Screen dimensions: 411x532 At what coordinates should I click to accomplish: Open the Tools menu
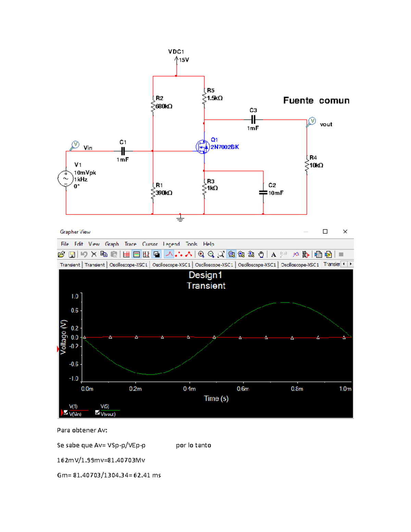pos(191,244)
